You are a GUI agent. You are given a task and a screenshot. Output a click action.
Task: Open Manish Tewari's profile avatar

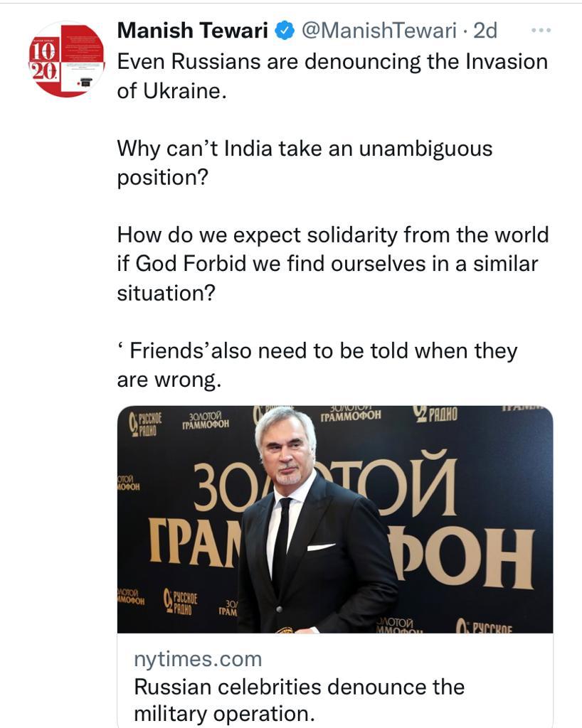coord(67,60)
